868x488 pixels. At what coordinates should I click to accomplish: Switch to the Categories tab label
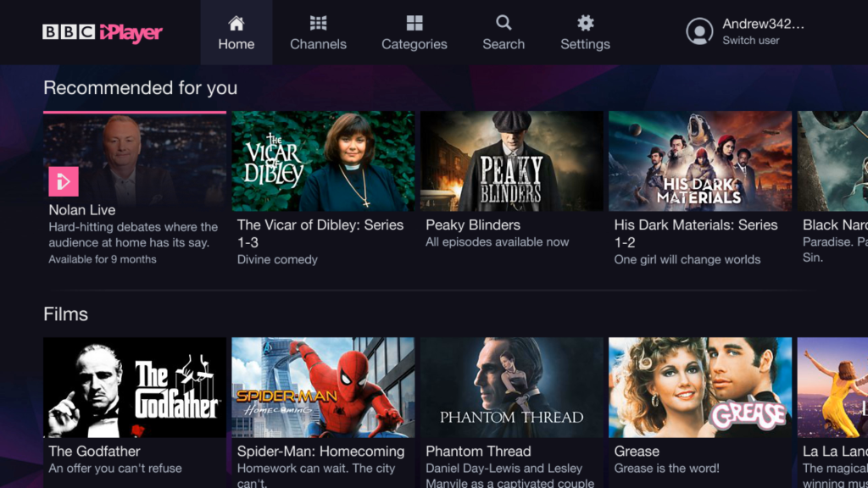coord(415,44)
